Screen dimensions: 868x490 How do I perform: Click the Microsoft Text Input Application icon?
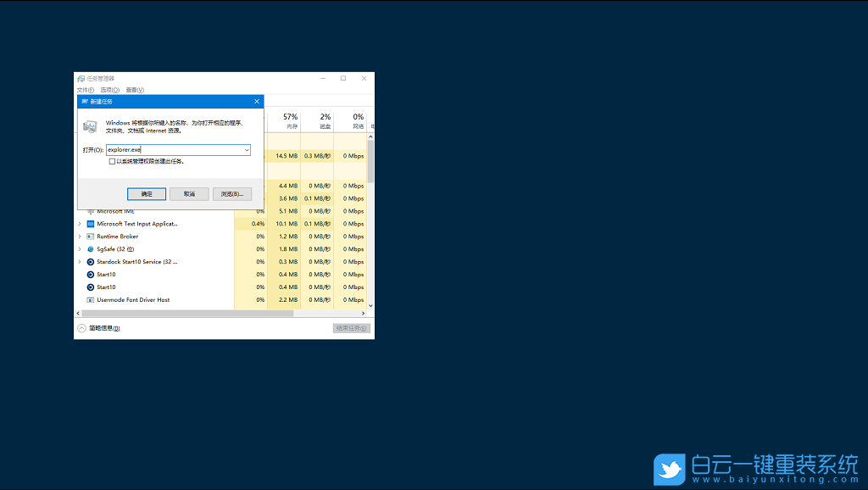pos(89,224)
